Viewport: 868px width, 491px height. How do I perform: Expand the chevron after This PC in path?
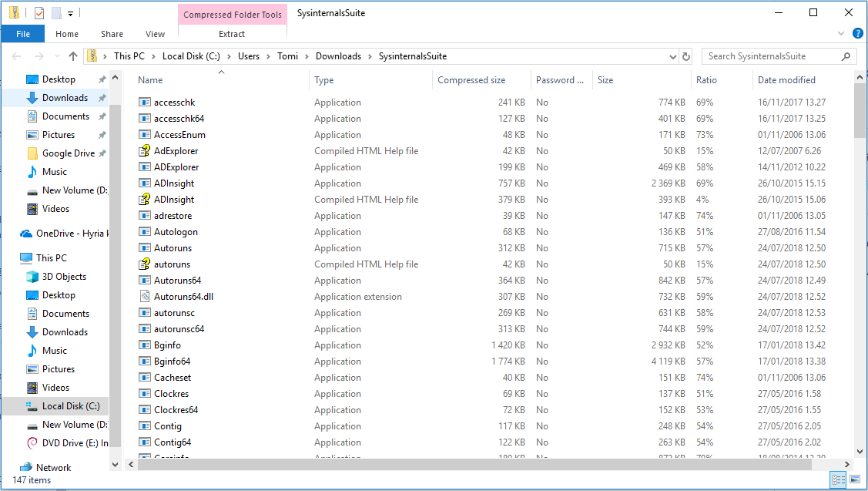[153, 56]
